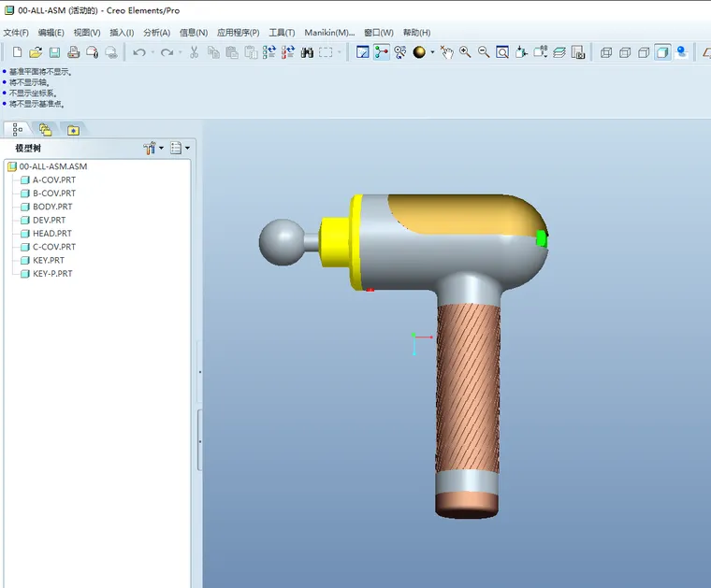Toggle the spin center icon
This screenshot has height=588, width=711.
pos(382,52)
